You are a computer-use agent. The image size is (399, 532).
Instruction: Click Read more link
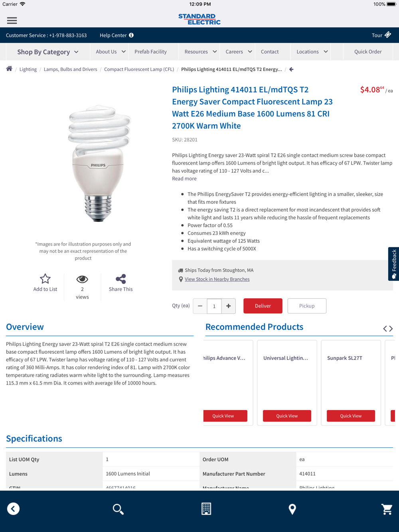tap(184, 179)
